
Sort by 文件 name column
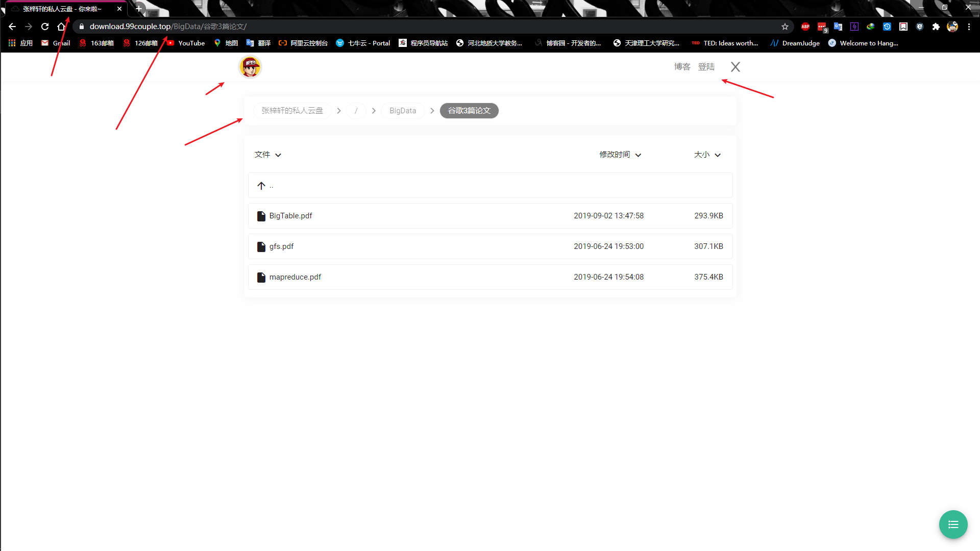268,155
